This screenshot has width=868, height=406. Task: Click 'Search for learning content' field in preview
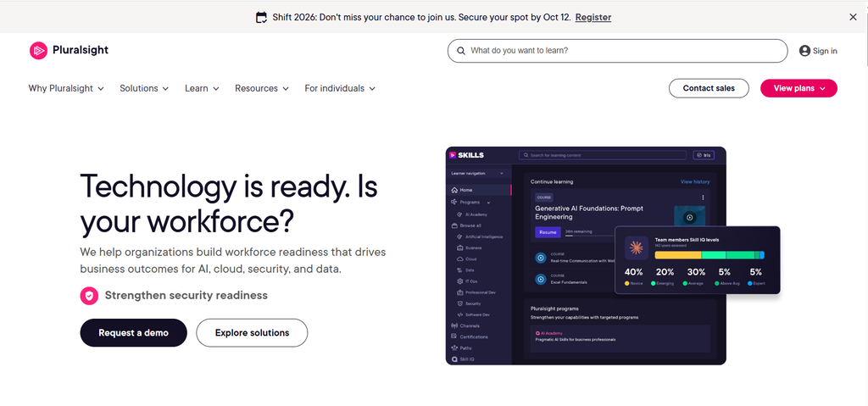tap(603, 156)
